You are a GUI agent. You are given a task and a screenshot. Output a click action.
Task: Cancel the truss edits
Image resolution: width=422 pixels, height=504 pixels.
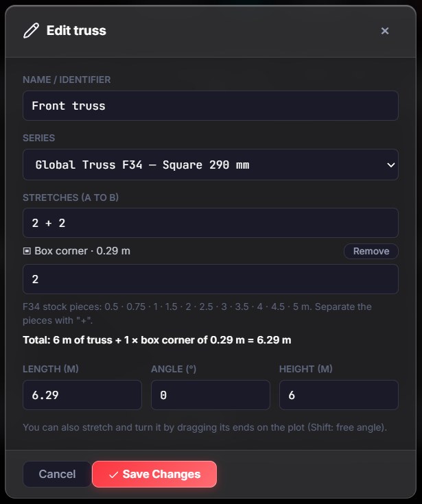click(x=57, y=474)
